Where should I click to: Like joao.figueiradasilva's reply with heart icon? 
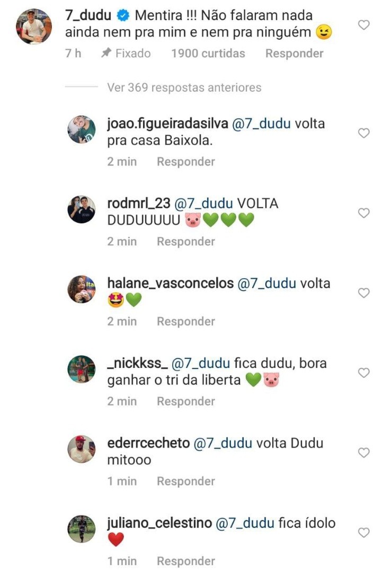[x=364, y=133]
